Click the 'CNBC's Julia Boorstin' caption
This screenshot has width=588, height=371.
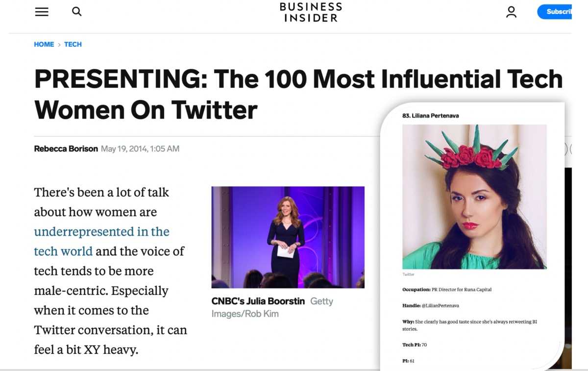click(258, 301)
